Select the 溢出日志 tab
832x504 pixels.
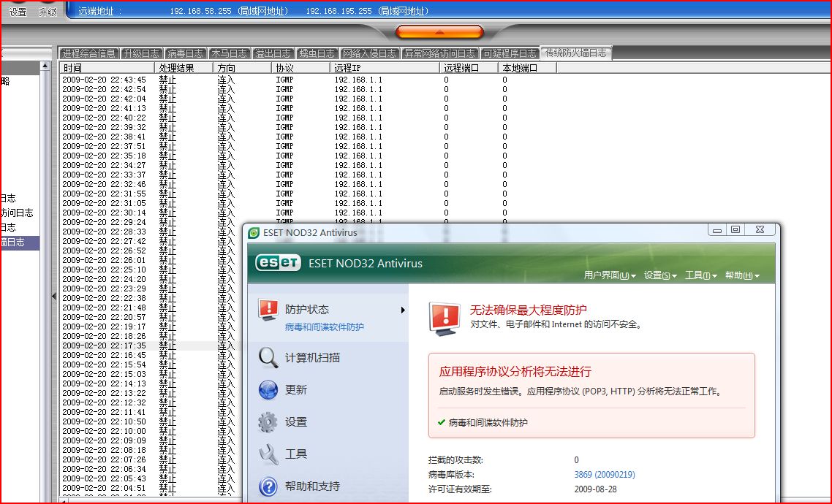point(273,53)
